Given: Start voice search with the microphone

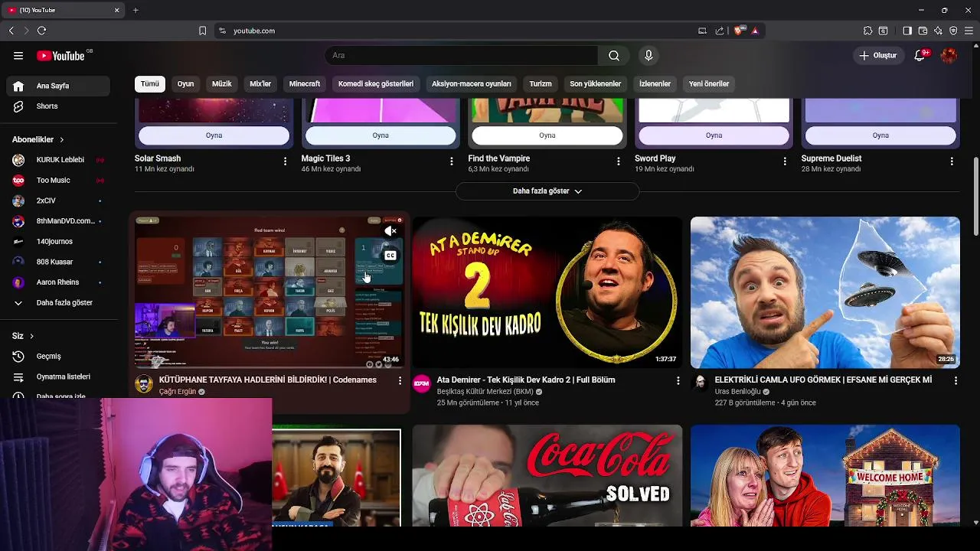Looking at the screenshot, I should click(x=648, y=56).
